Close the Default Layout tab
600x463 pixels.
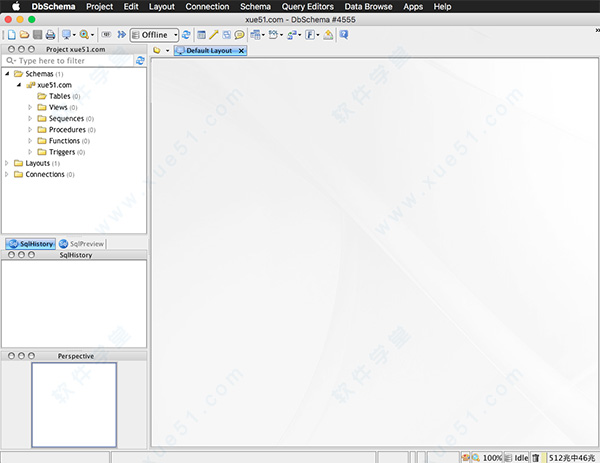pos(241,51)
